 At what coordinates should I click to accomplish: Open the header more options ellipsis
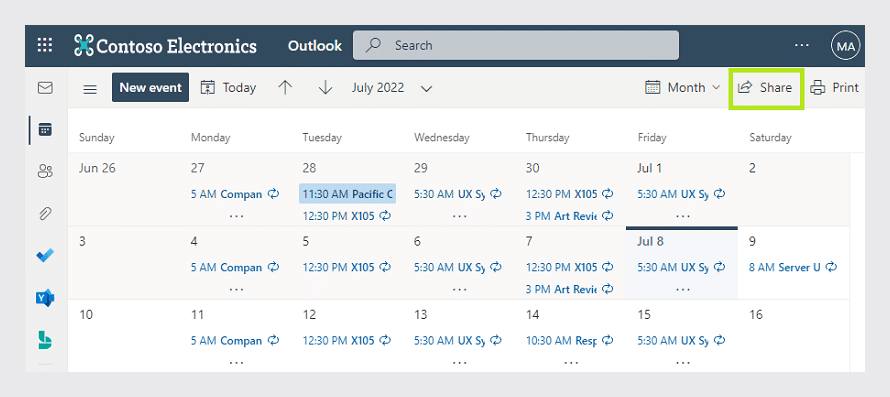[x=801, y=45]
